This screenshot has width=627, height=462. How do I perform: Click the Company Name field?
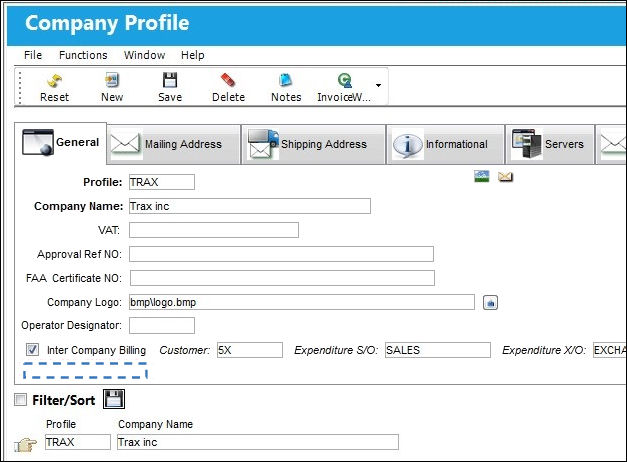[250, 206]
